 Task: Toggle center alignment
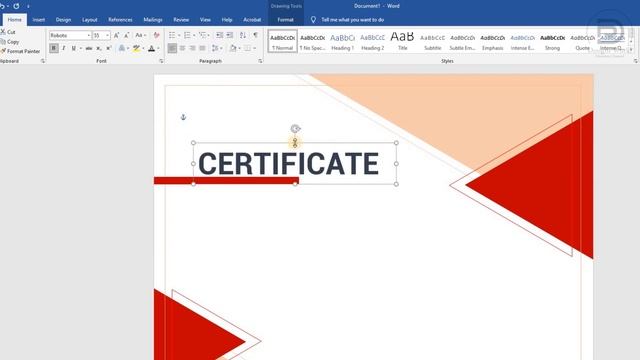182,48
